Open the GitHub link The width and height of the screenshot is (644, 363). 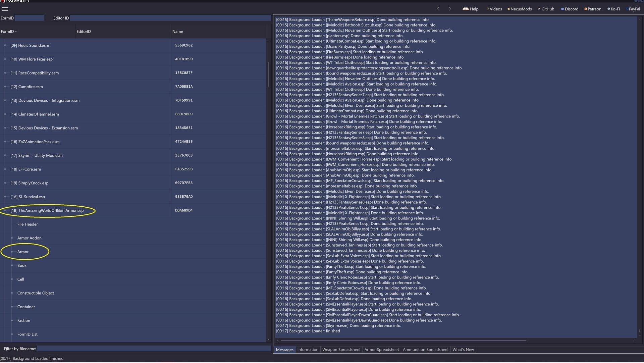[x=546, y=9]
